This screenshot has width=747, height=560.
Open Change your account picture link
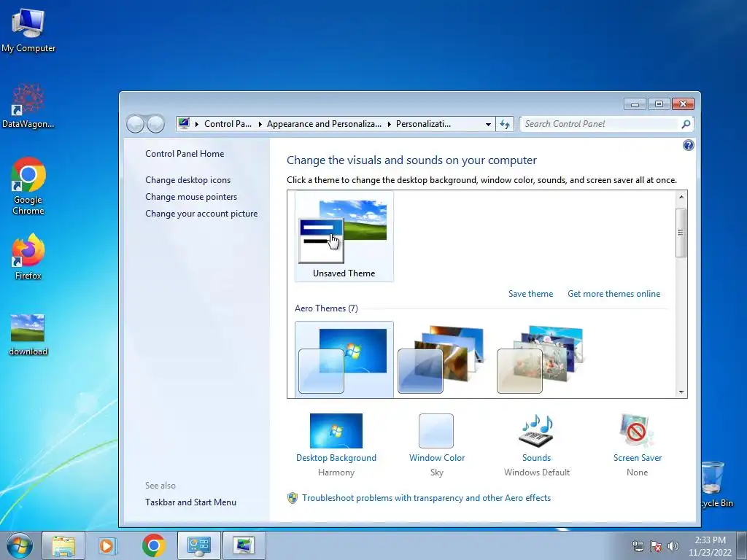201,214
